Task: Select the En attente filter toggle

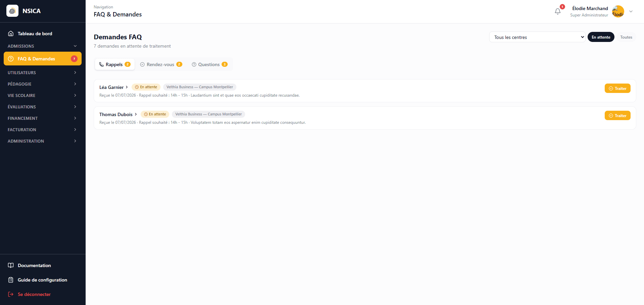Action: pyautogui.click(x=601, y=37)
